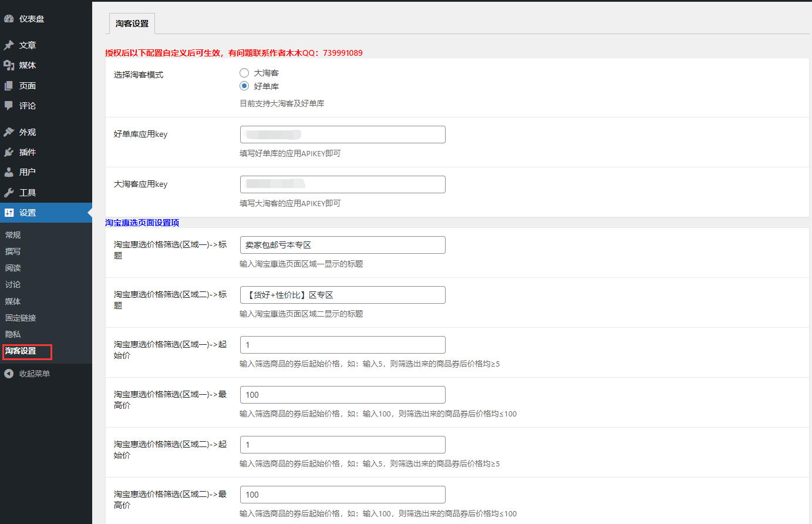Open Media via its camera-note icon
This screenshot has height=524, width=812.
[x=9, y=65]
